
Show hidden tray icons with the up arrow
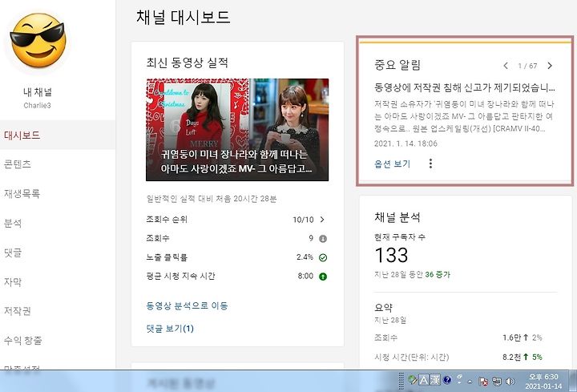tap(470, 382)
